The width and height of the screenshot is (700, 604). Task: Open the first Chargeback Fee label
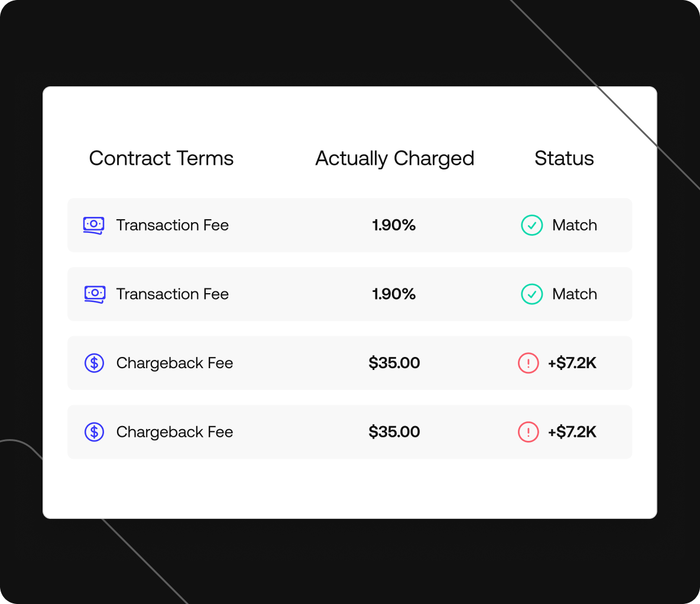point(174,363)
